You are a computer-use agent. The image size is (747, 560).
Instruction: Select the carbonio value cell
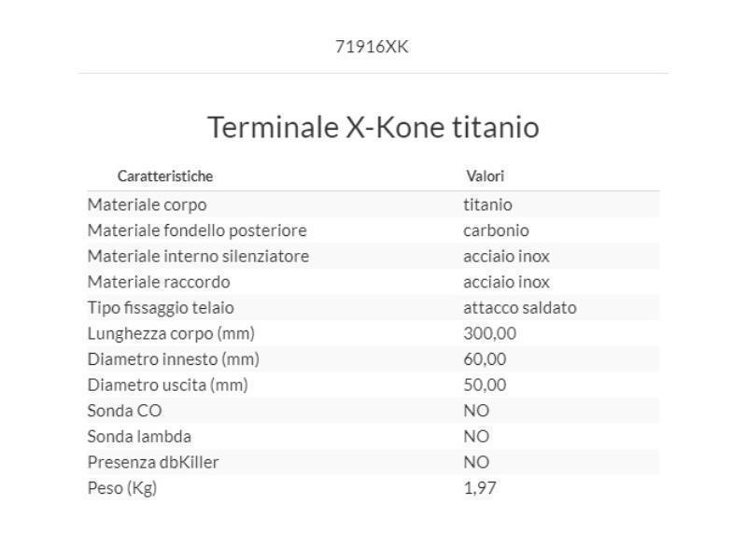pyautogui.click(x=496, y=231)
